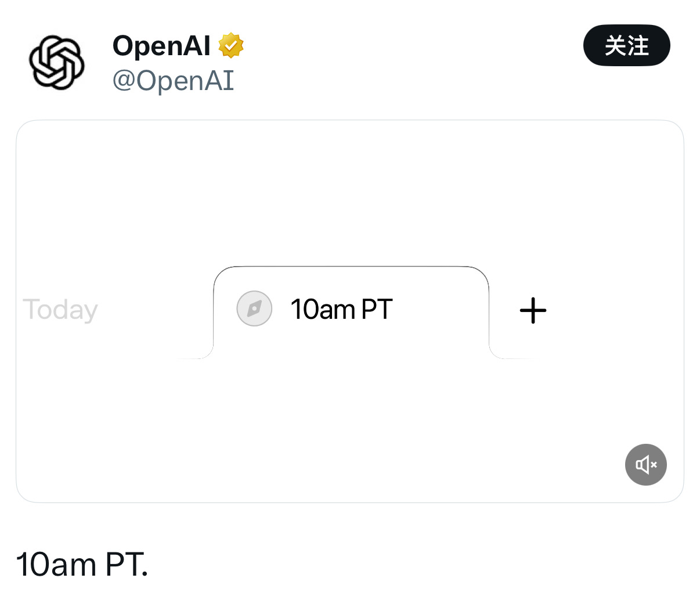Click the Today text inside the video
700x614 pixels.
click(x=60, y=310)
